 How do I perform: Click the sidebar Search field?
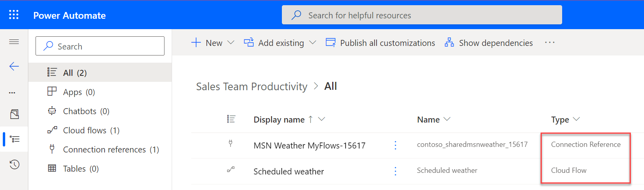(x=100, y=46)
